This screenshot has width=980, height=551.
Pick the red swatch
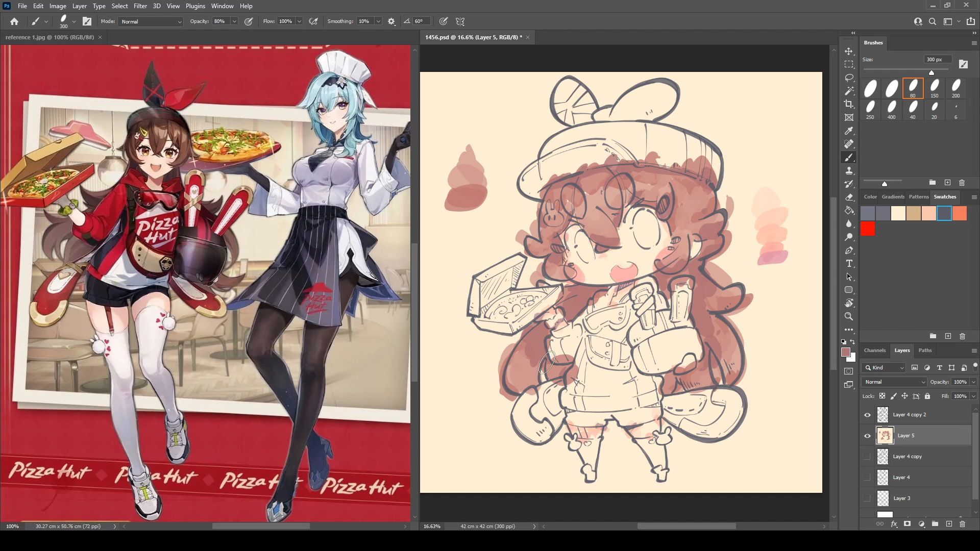[x=868, y=229]
